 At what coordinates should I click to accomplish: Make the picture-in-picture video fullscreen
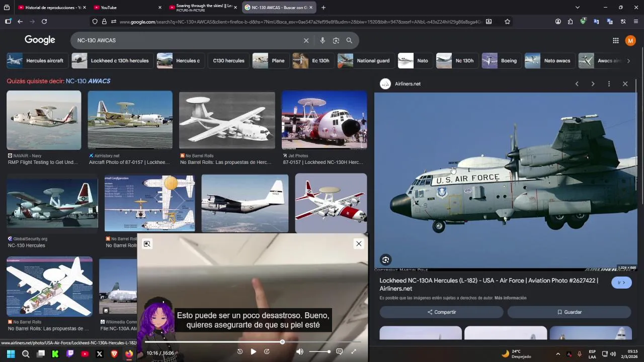(x=353, y=352)
